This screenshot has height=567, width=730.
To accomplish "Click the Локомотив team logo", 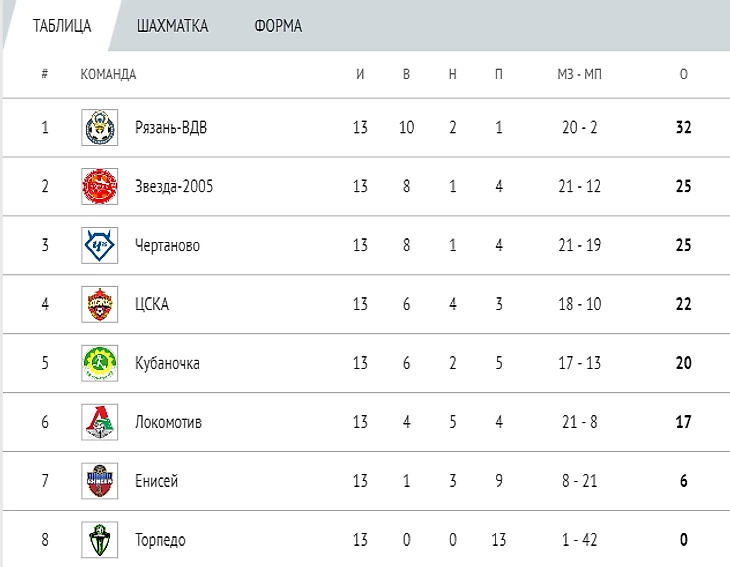I will click(x=99, y=423).
